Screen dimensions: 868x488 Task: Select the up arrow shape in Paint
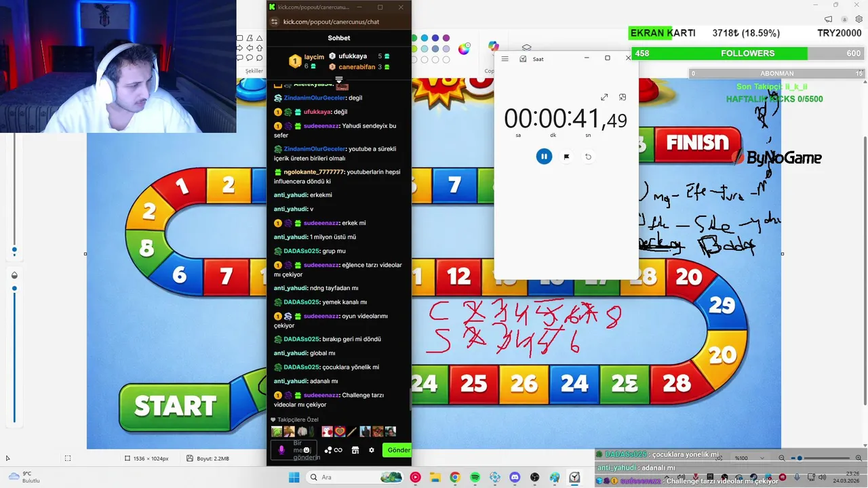(259, 48)
